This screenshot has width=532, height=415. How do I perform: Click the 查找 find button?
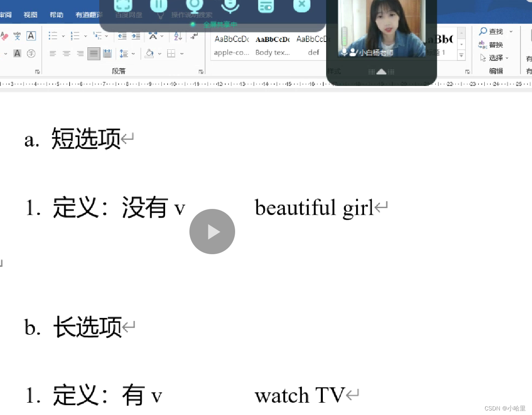[491, 32]
